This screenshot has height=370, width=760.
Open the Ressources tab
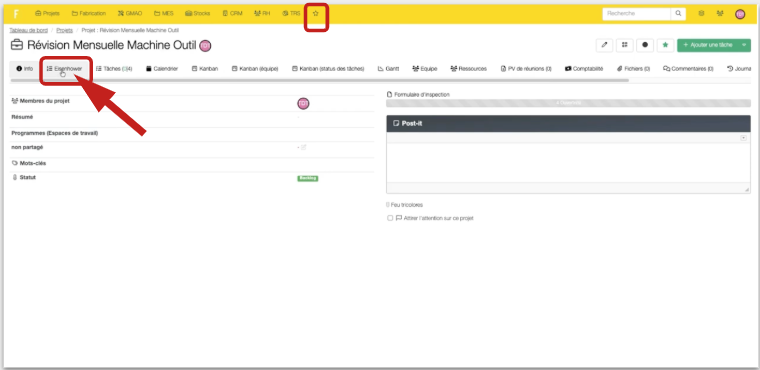pos(468,69)
